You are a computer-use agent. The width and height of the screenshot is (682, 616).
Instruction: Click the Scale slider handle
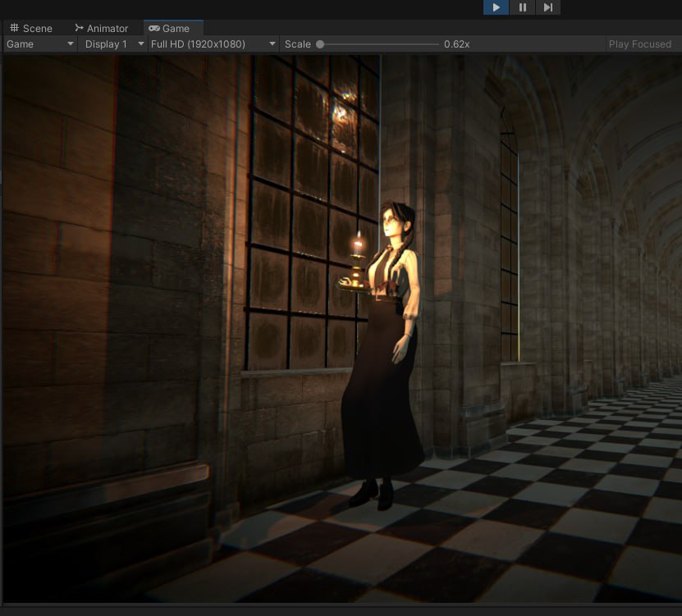(x=320, y=44)
